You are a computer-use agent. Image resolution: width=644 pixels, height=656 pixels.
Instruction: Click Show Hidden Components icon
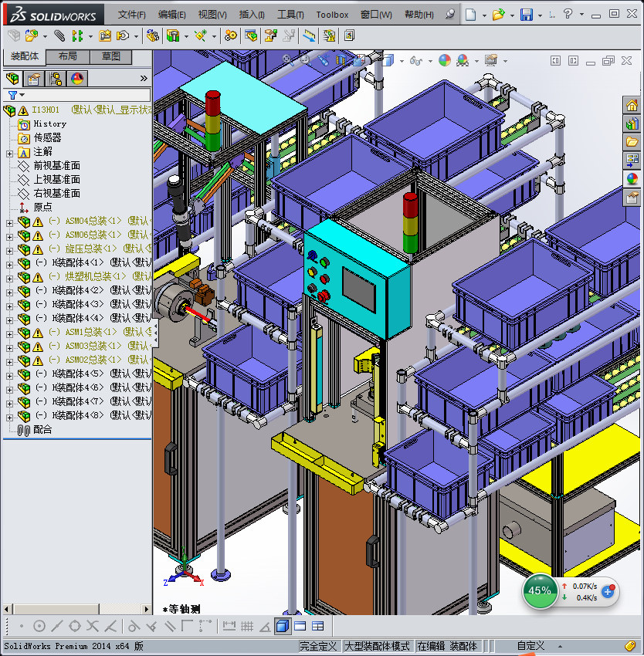(152, 36)
